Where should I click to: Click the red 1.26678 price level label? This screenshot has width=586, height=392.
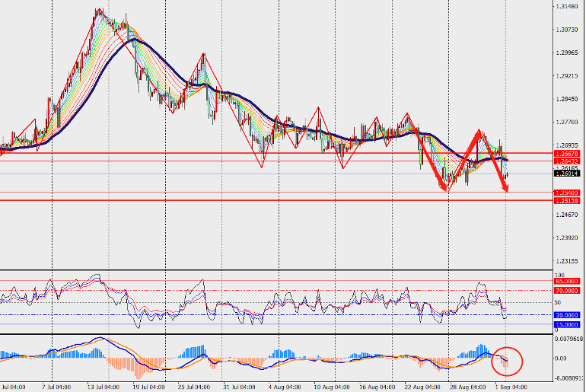click(567, 154)
